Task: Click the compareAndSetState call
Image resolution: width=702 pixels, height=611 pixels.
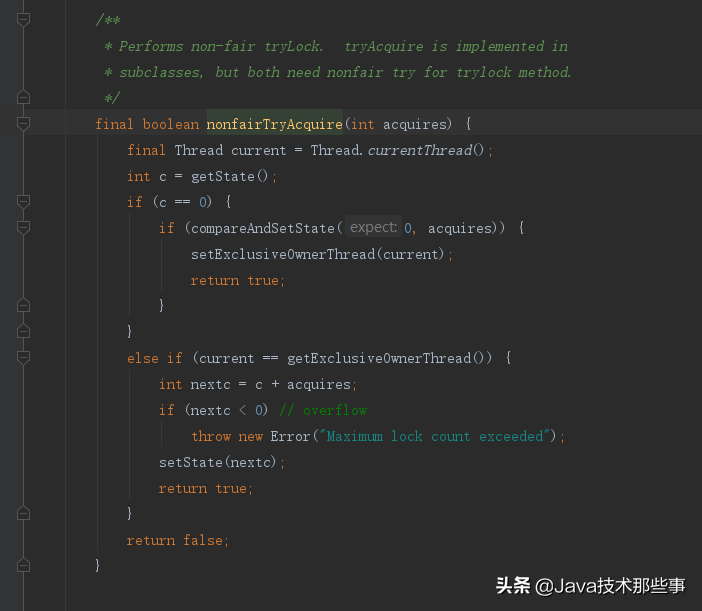Action: [x=263, y=228]
